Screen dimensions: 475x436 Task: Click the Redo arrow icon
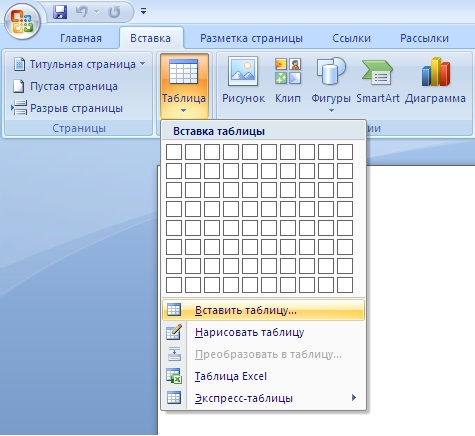click(114, 12)
